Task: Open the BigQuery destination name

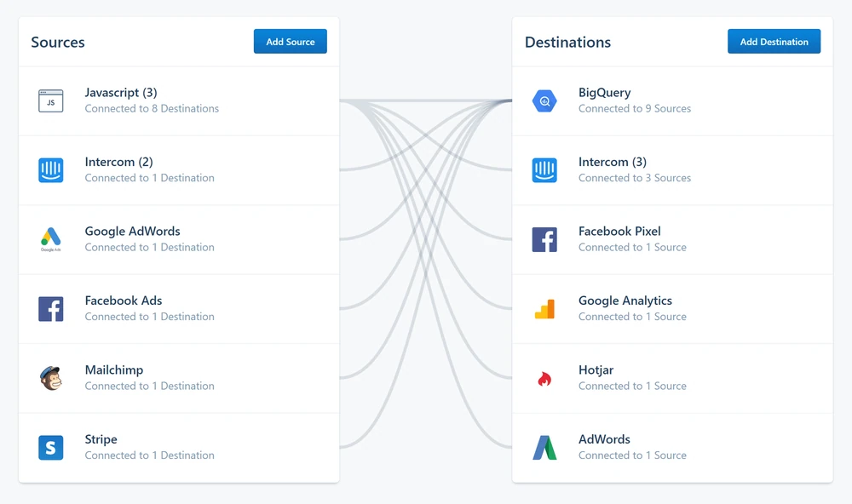Action: coord(604,92)
